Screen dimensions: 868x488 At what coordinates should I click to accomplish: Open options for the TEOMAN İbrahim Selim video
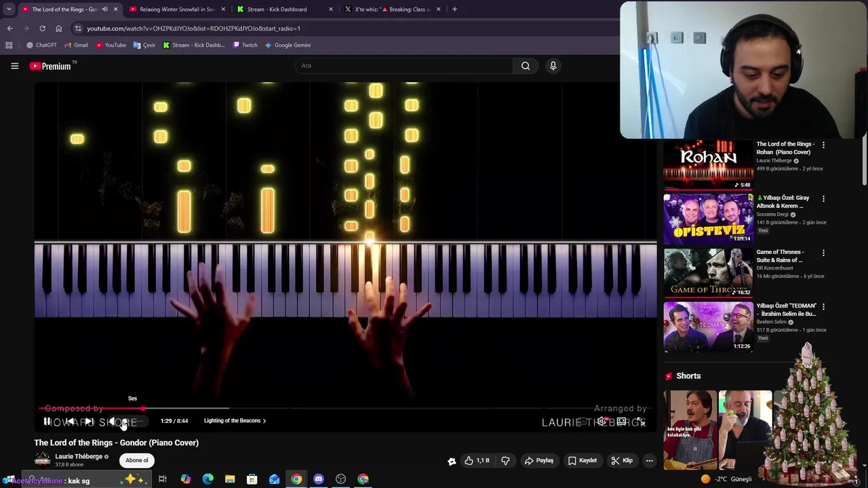click(823, 306)
